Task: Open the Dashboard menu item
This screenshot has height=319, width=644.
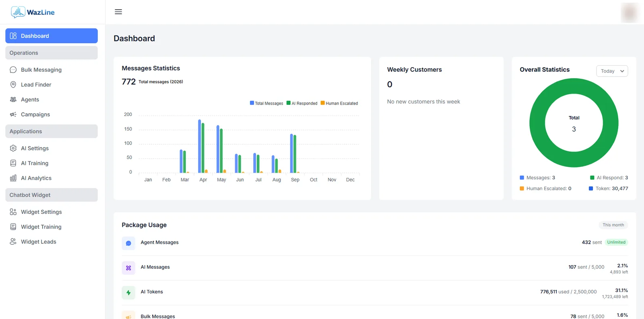Action: pyautogui.click(x=52, y=36)
